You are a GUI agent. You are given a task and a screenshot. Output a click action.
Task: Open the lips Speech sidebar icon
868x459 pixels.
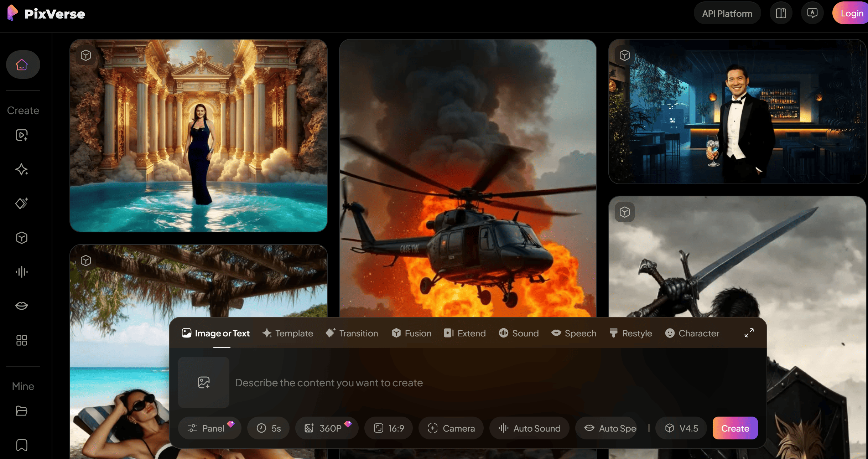click(22, 306)
